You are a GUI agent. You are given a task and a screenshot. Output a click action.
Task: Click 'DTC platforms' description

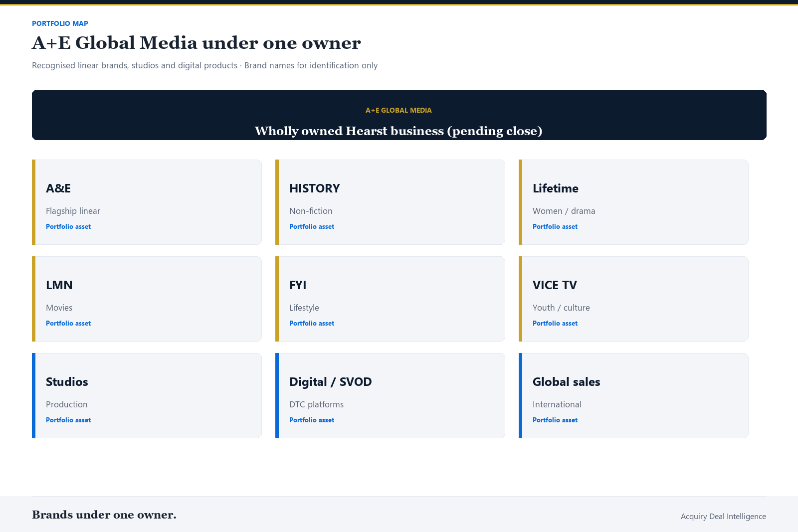pyautogui.click(x=316, y=404)
